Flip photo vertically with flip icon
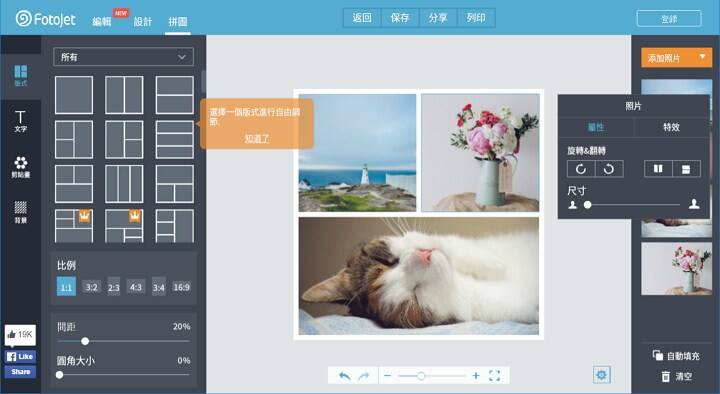This screenshot has width=720, height=394. click(686, 169)
